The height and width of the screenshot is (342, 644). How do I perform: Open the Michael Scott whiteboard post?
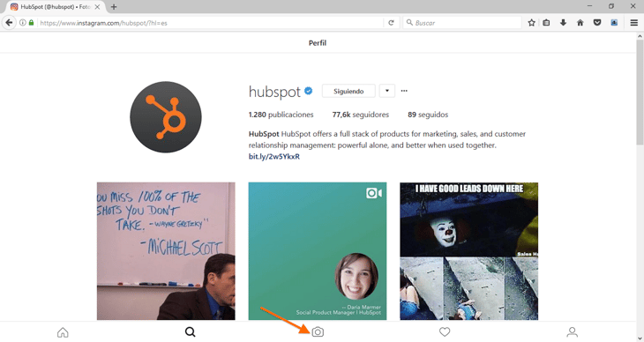[166, 251]
